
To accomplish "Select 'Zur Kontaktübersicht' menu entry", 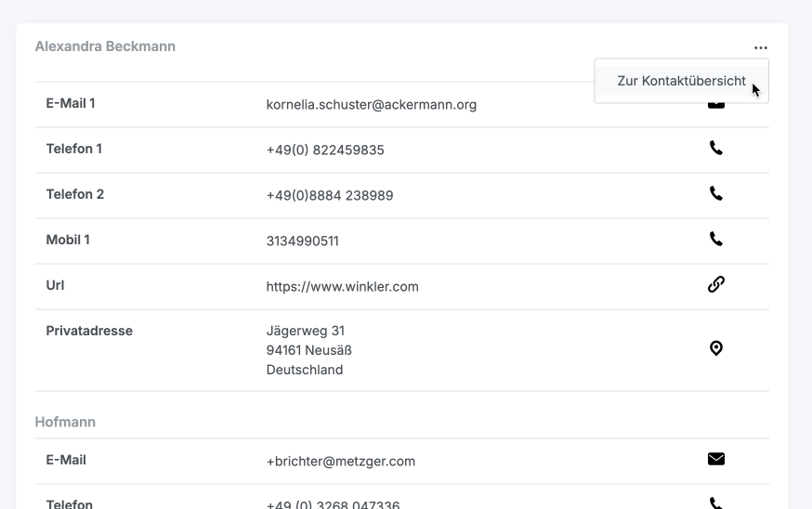I will click(681, 81).
